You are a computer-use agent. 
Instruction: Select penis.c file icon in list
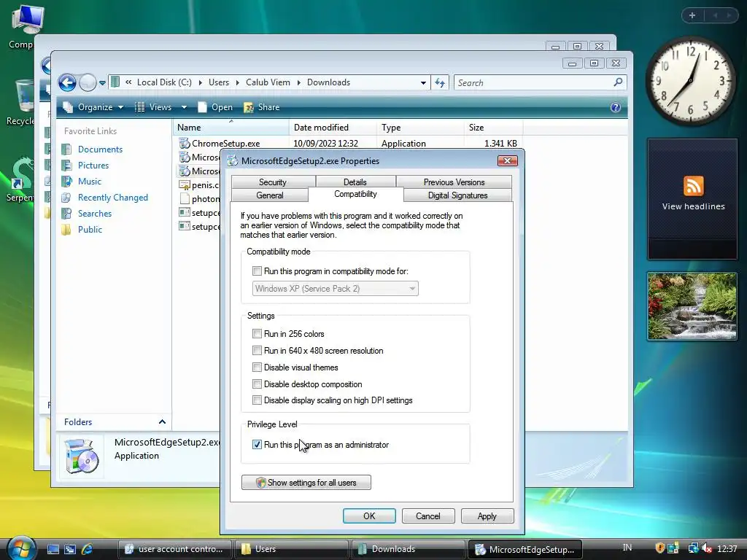tap(185, 184)
